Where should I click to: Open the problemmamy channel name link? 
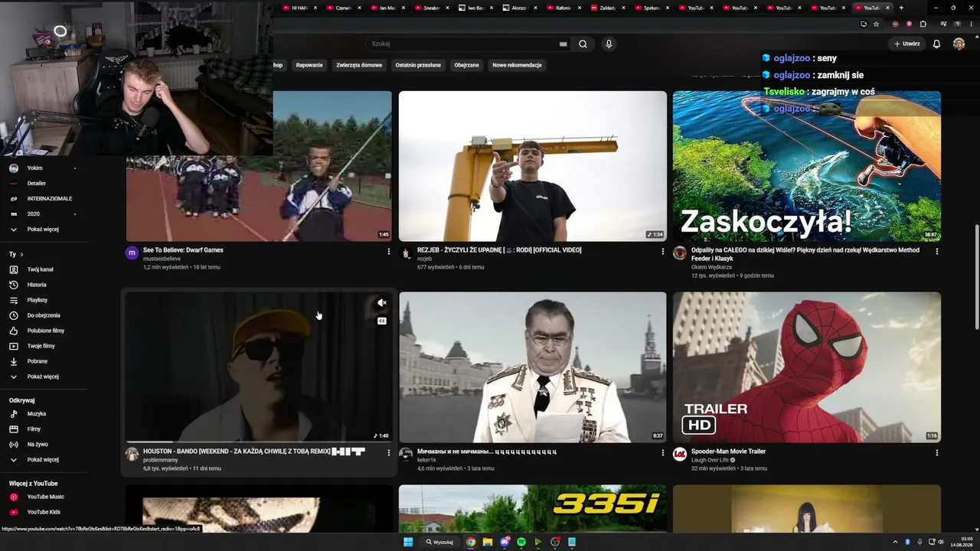coord(161,460)
